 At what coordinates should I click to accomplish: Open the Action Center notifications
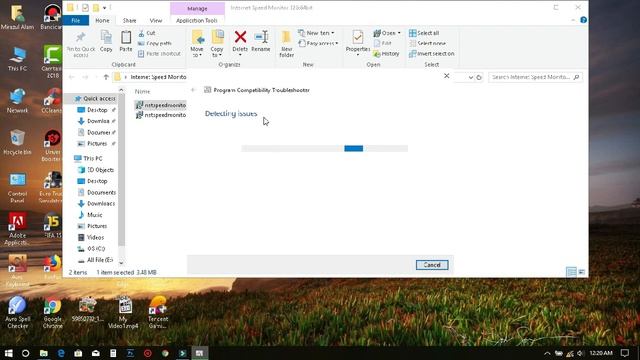(625, 353)
